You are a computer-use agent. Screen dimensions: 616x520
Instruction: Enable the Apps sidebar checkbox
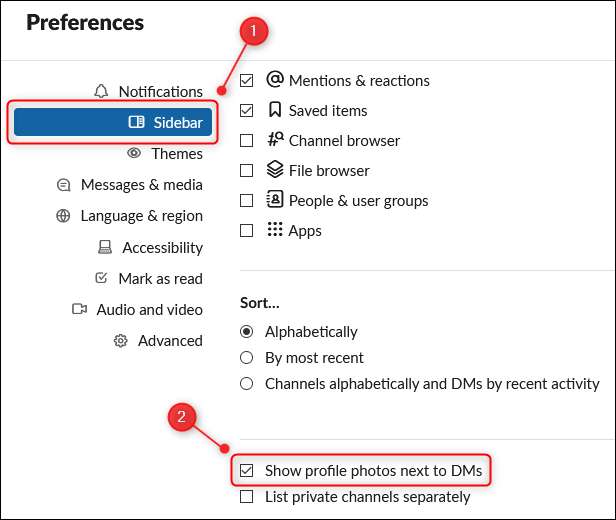[x=247, y=231]
